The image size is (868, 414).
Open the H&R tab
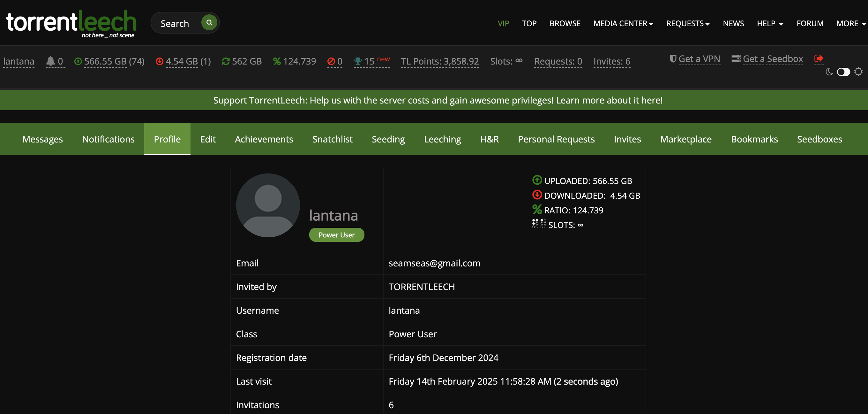(x=489, y=139)
